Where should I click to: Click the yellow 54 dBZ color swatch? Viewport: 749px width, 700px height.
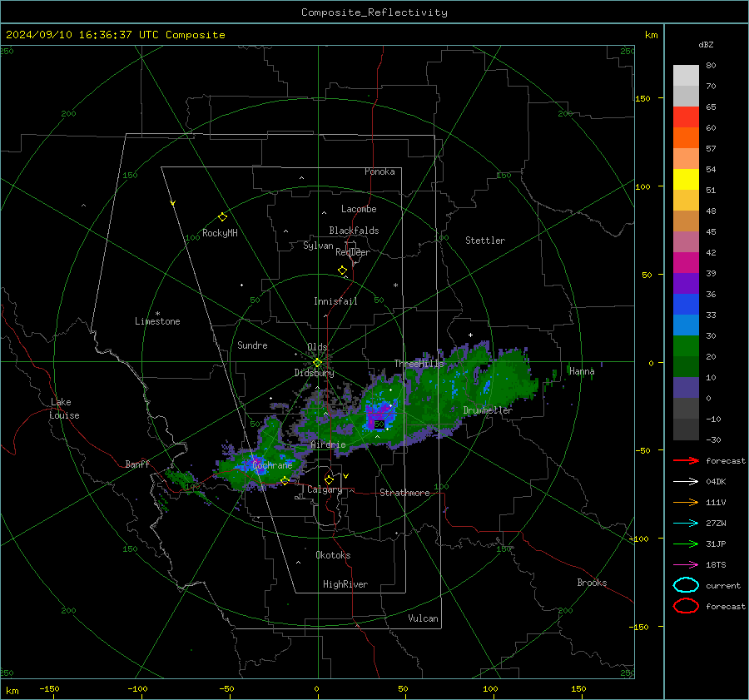(686, 179)
